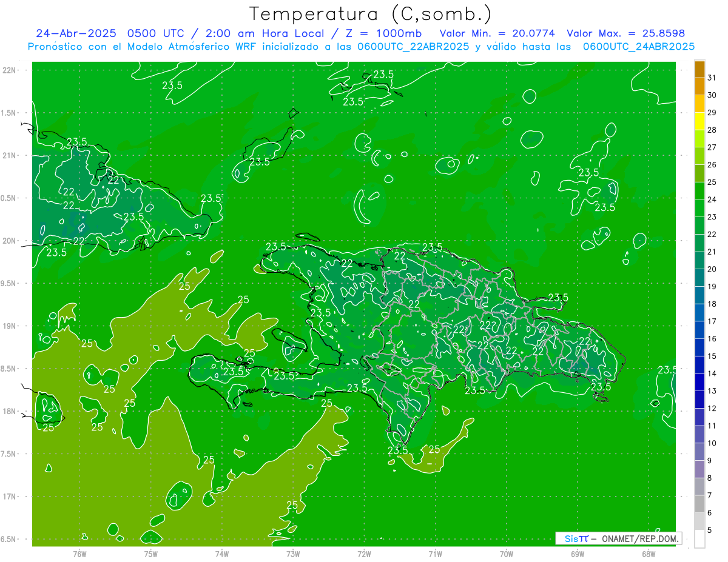Click the '20N' latitude axis label

[x=9, y=241]
